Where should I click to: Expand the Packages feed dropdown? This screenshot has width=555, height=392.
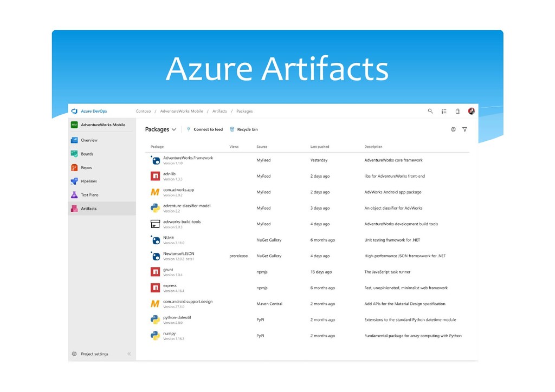(x=160, y=129)
